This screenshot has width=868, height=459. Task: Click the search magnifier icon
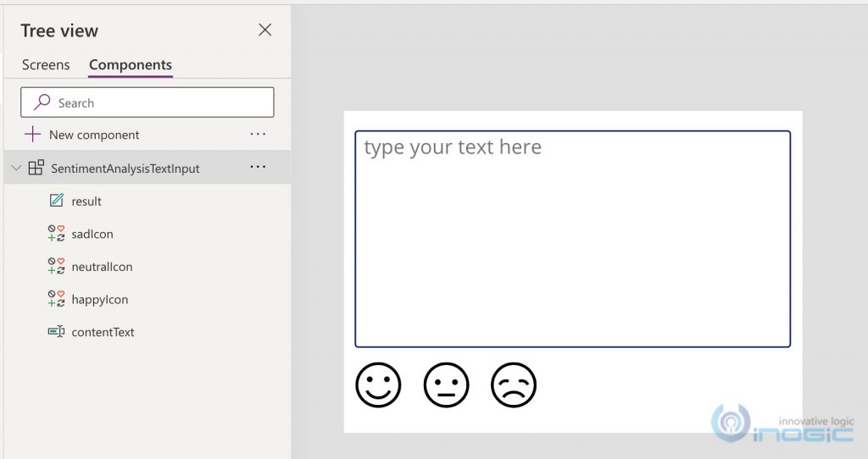click(x=42, y=102)
